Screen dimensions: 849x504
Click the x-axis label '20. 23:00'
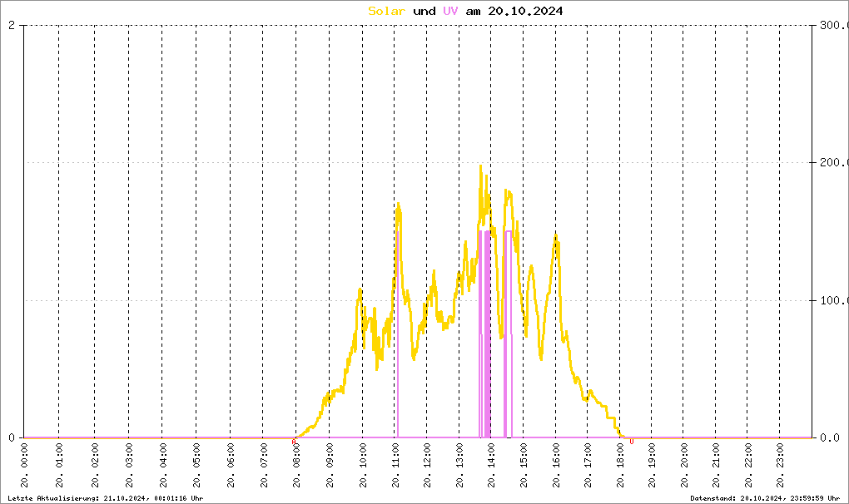pyautogui.click(x=780, y=466)
